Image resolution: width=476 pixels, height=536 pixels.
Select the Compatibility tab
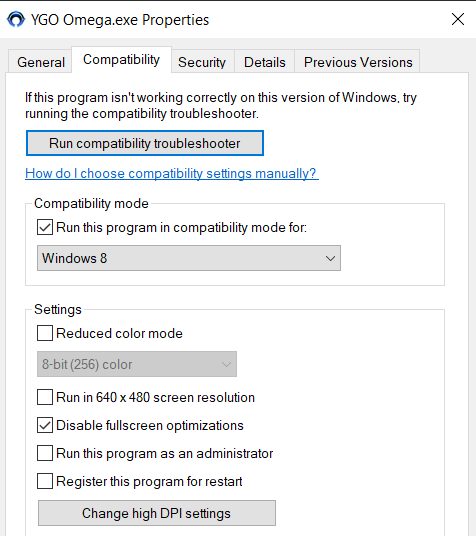tap(121, 59)
